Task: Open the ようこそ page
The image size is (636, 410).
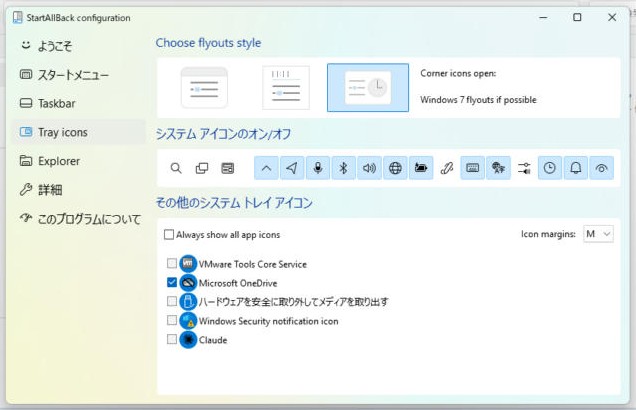Action: (78, 46)
